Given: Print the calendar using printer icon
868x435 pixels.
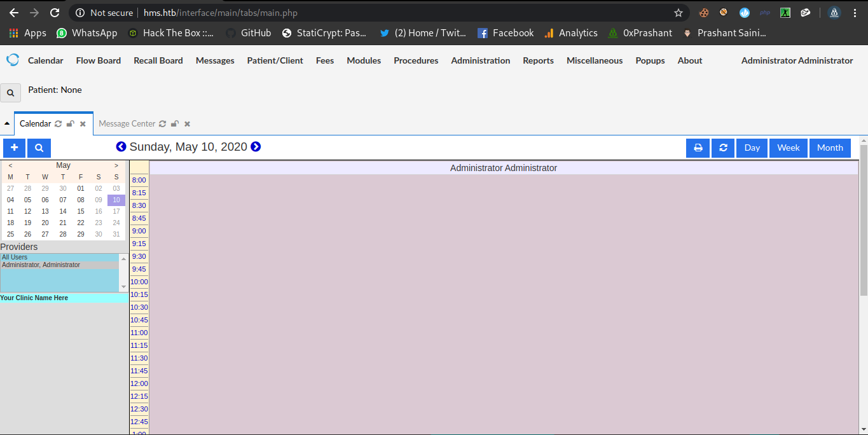Looking at the screenshot, I should point(698,148).
